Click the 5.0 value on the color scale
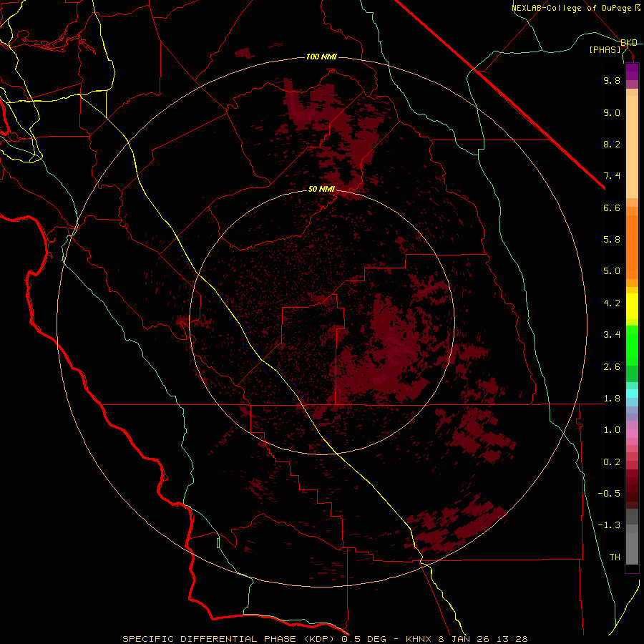The image size is (644, 644). coord(612,271)
